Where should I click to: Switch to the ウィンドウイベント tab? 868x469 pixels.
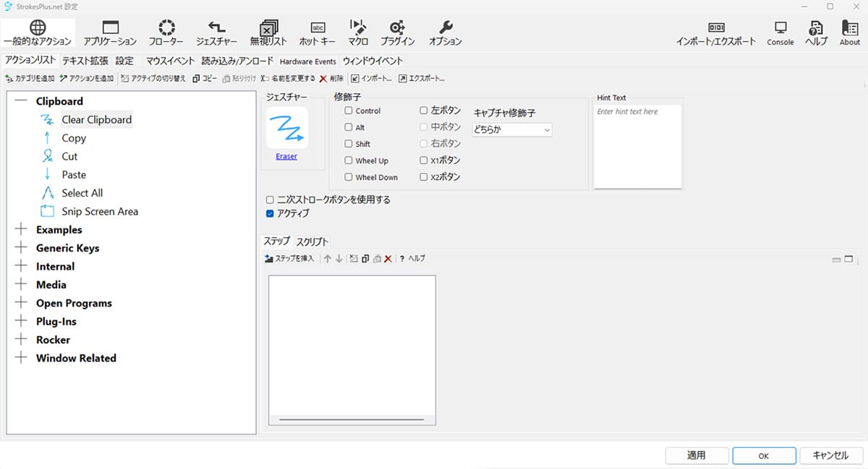tap(373, 61)
